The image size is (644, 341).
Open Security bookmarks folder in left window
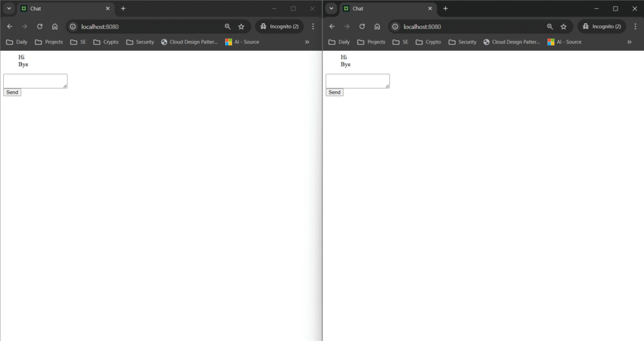click(x=140, y=42)
